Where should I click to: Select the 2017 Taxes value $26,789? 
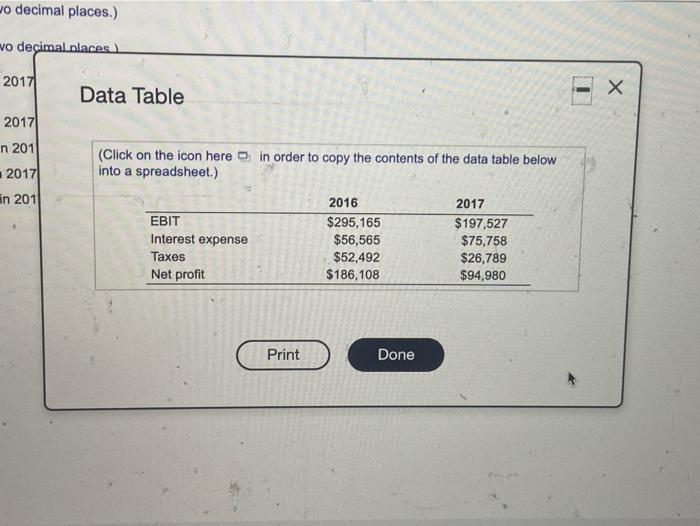click(x=483, y=258)
